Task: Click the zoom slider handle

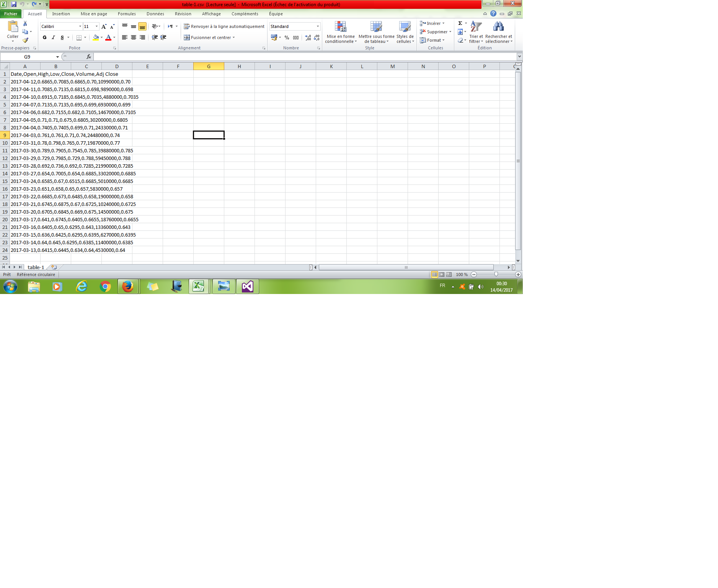Action: click(x=496, y=274)
